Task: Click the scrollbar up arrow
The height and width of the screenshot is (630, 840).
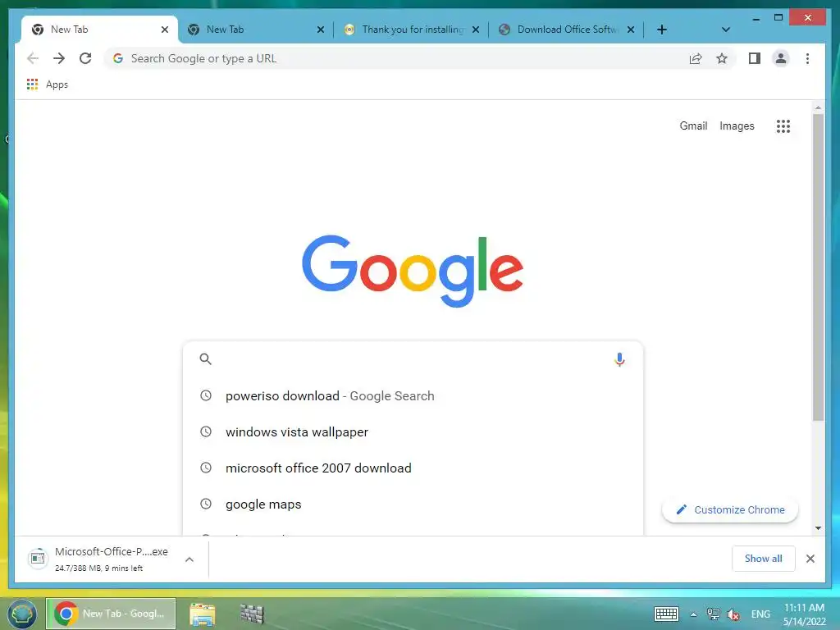Action: click(x=818, y=107)
